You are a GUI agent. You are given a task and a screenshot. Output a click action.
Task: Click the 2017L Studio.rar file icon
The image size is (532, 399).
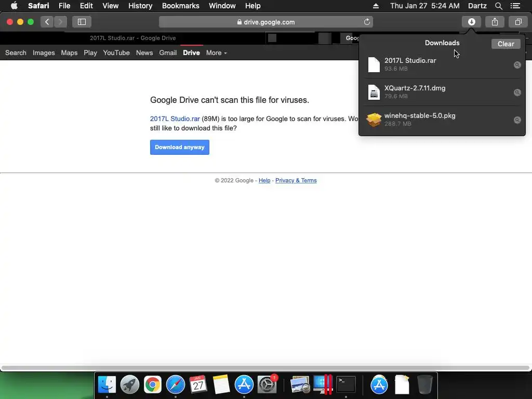coord(374,64)
